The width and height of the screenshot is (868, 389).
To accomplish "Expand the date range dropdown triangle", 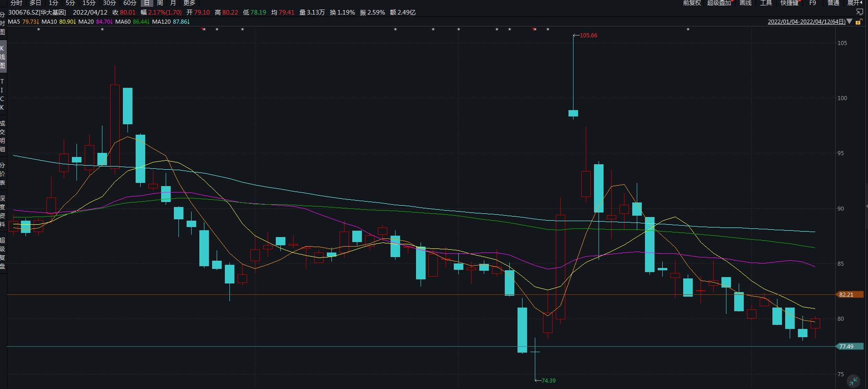I will [x=849, y=21].
